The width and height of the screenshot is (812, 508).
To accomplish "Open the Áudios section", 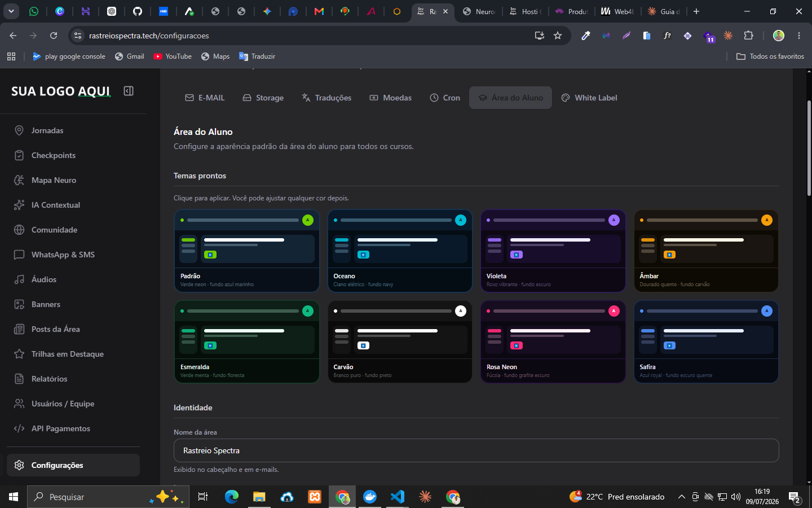I will click(73, 279).
